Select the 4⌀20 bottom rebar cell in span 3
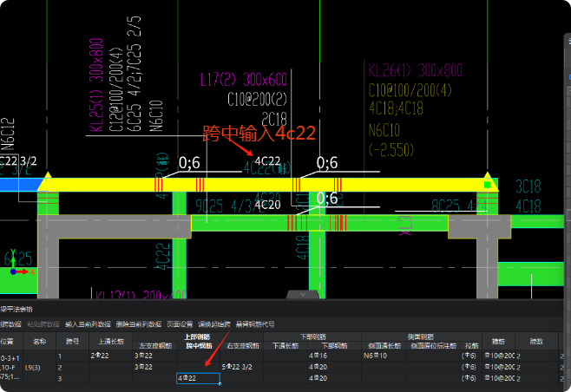This screenshot has width=571, height=392. tap(334, 378)
